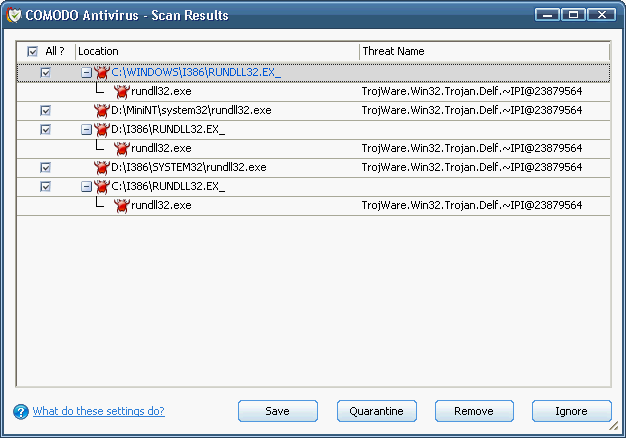
Task: Select the D:\MiniNT\system32\rundll32.exe entry
Action: 191,110
